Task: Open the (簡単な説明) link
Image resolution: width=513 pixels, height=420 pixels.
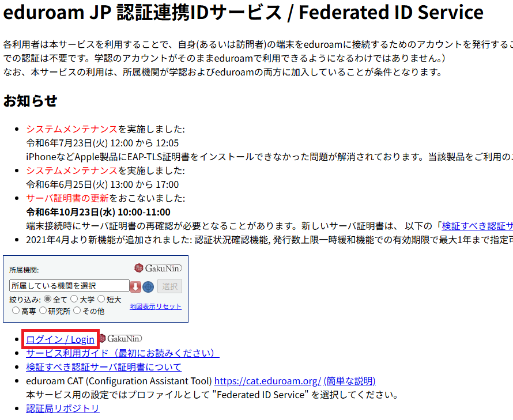Action: pyautogui.click(x=349, y=381)
